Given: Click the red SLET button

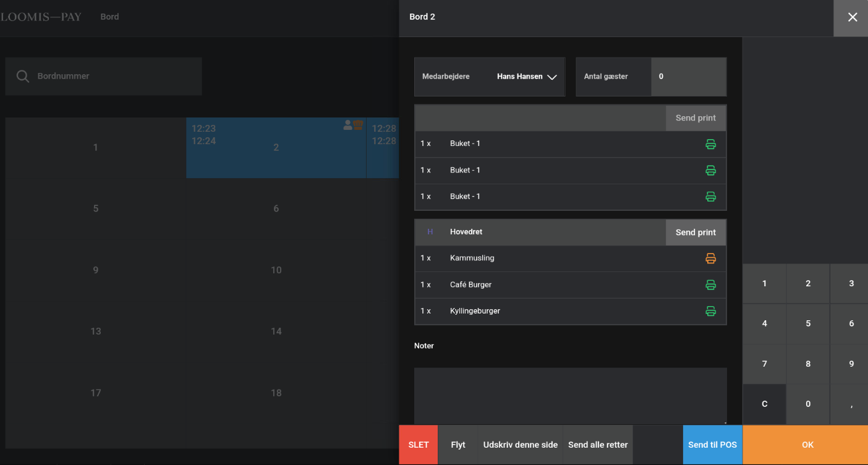Looking at the screenshot, I should (419, 445).
